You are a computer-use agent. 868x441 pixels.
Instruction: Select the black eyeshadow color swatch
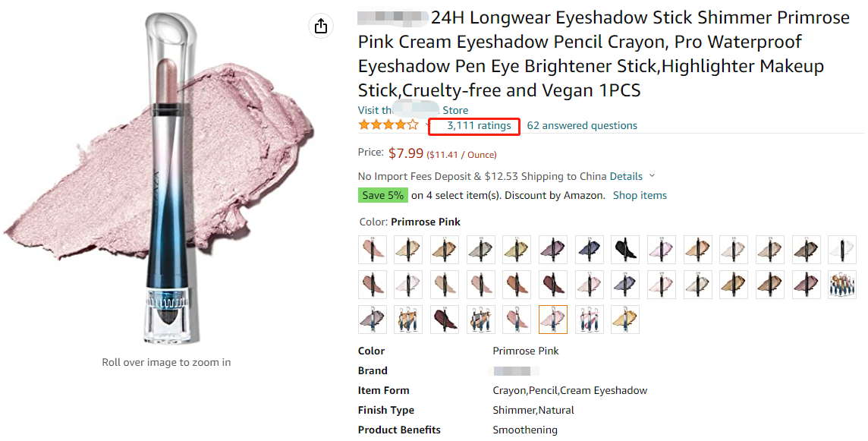pyautogui.click(x=626, y=249)
